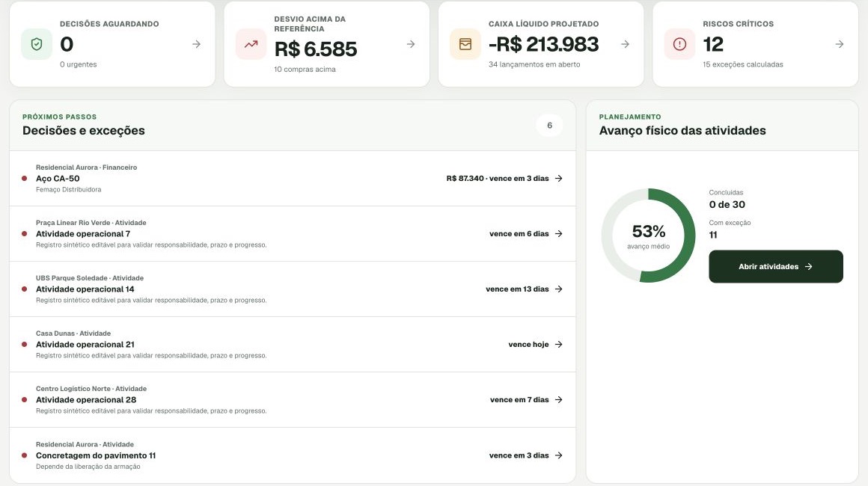868x486 pixels.
Task: Open Atividade operacional 21 row arrow
Action: click(558, 345)
